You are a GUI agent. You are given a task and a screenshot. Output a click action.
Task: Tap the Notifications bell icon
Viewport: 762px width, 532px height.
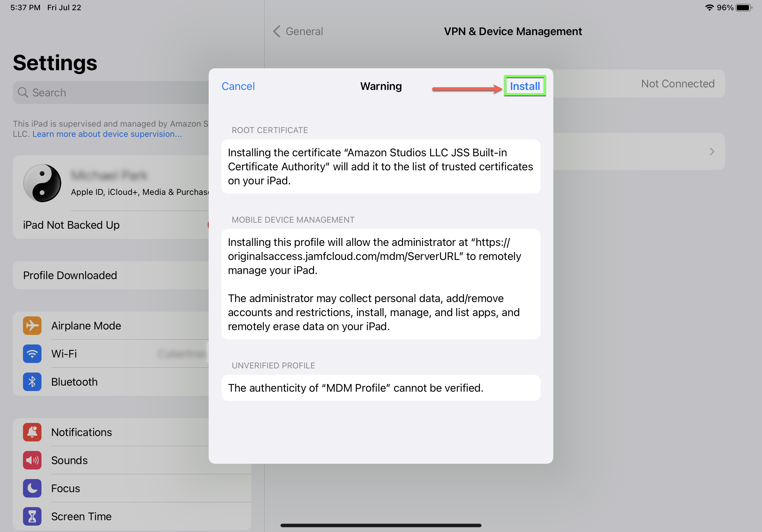(x=32, y=432)
